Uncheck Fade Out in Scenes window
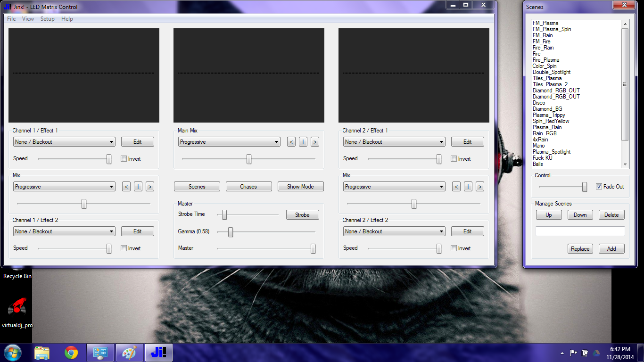 pos(599,187)
